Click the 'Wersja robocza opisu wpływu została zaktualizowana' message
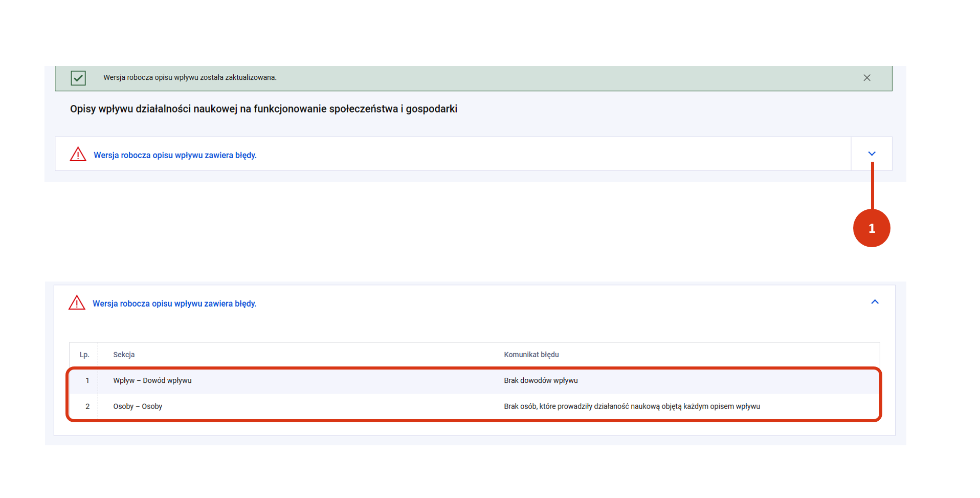Viewport: 980px width, 498px height. (x=190, y=78)
